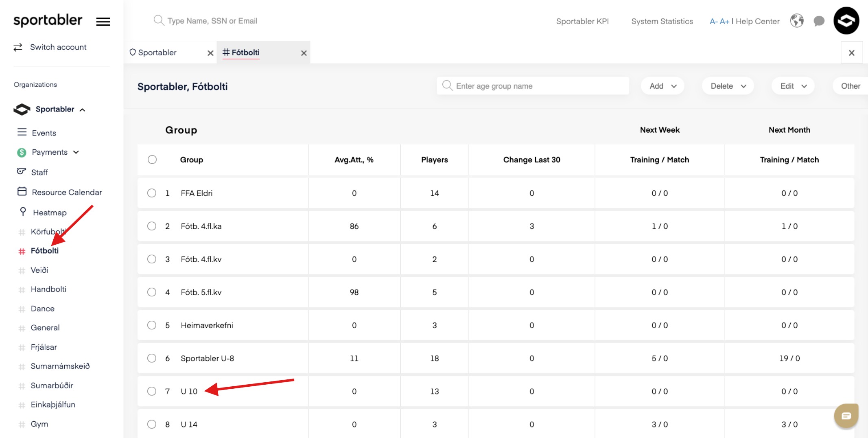Expand the Payments submenu chevron
This screenshot has height=438, width=868.
76,152
